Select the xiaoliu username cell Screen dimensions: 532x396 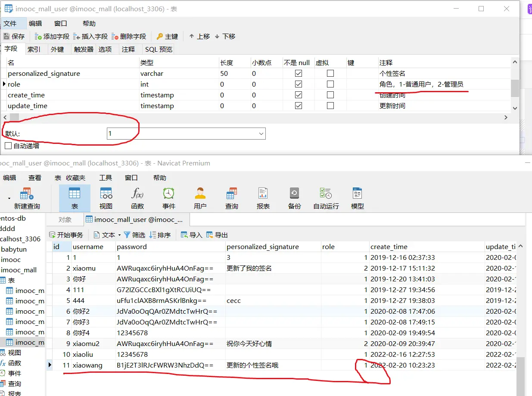pyautogui.click(x=93, y=354)
